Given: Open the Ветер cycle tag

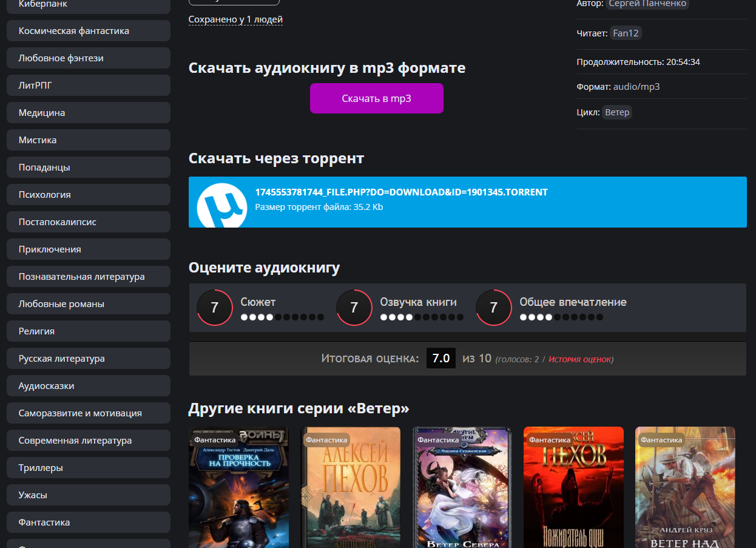Looking at the screenshot, I should coord(617,112).
